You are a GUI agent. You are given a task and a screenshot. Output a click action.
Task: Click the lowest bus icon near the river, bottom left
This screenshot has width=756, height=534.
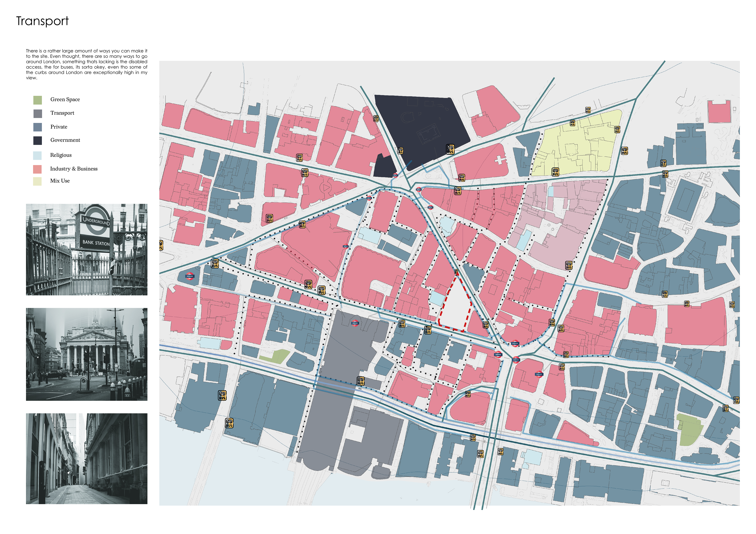tap(229, 423)
